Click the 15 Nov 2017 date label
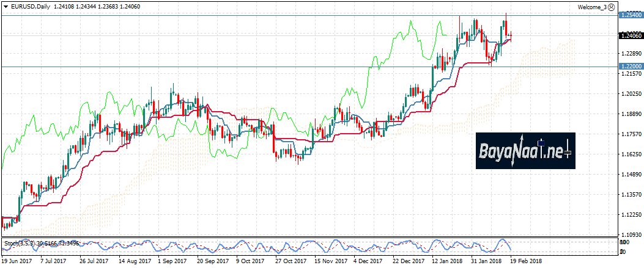Screen dimensions: 644x268 (x=325, y=261)
